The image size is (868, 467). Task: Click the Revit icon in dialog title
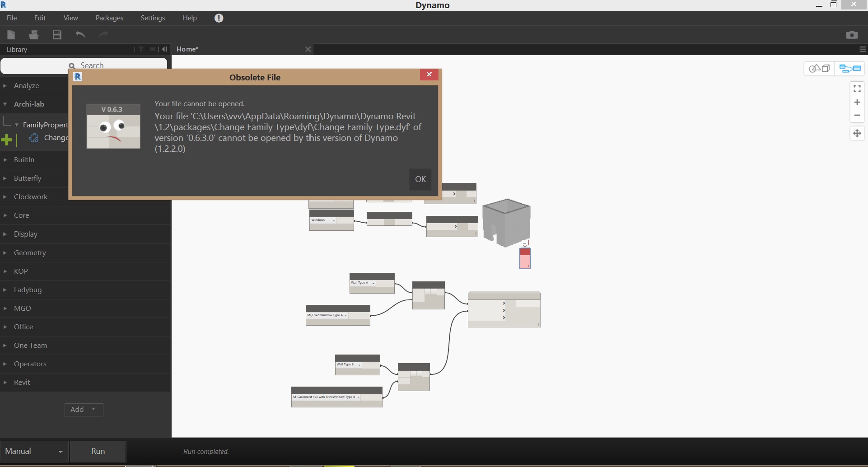point(78,77)
